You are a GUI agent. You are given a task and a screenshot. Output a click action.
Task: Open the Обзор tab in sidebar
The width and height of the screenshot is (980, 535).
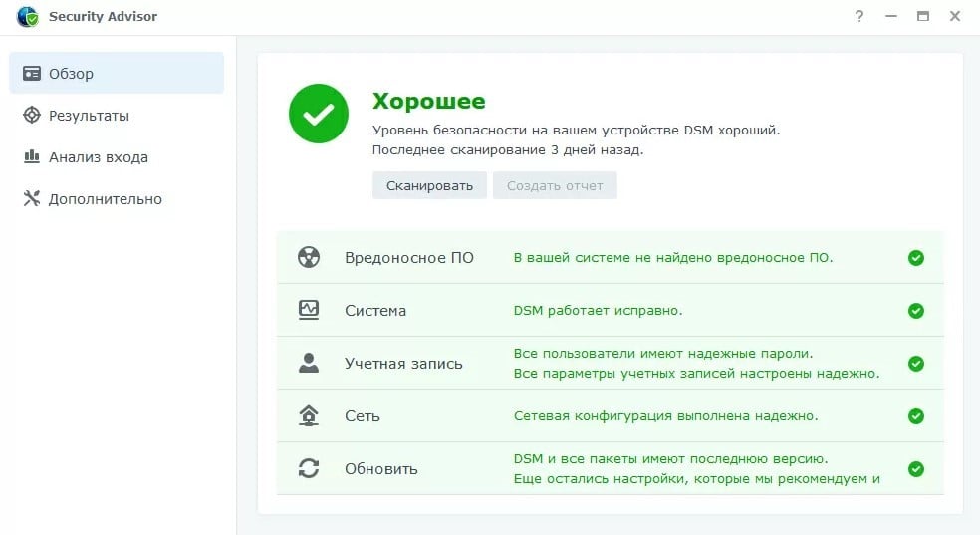pyautogui.click(x=116, y=74)
